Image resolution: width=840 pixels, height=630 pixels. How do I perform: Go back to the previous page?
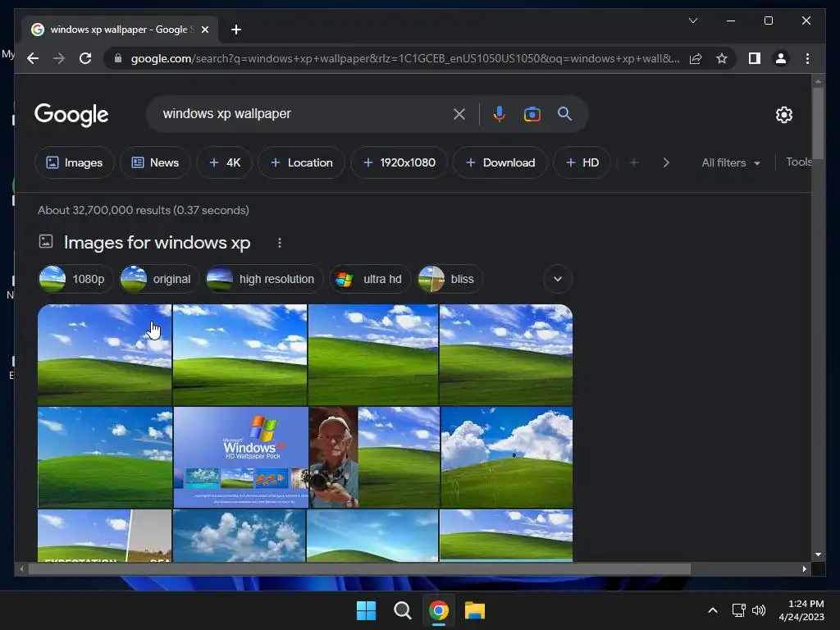tap(33, 58)
